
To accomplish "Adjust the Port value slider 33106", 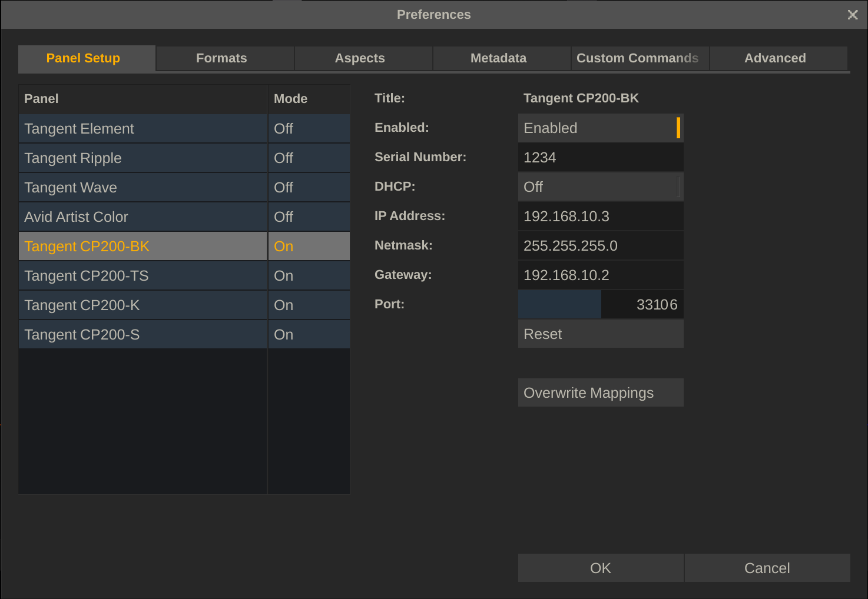I will pyautogui.click(x=601, y=304).
